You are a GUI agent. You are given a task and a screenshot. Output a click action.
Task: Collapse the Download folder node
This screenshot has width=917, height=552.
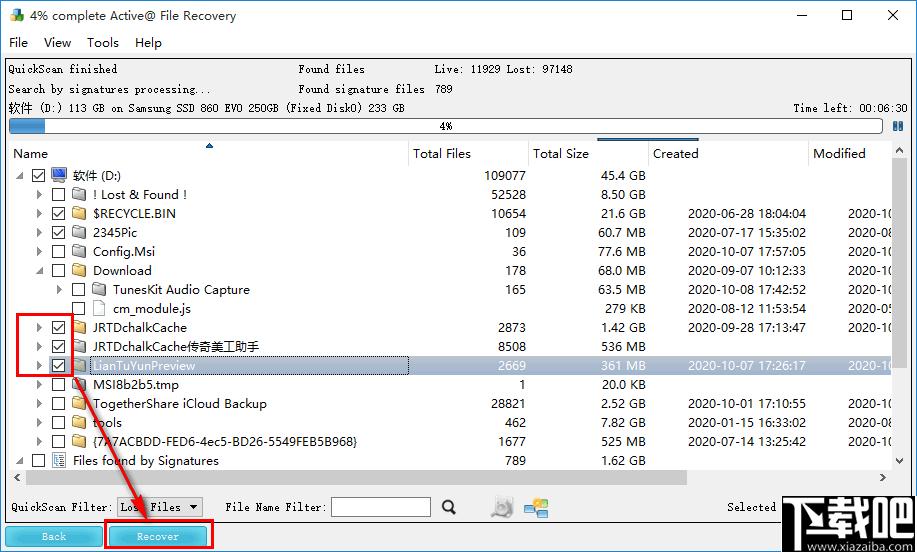coord(40,271)
